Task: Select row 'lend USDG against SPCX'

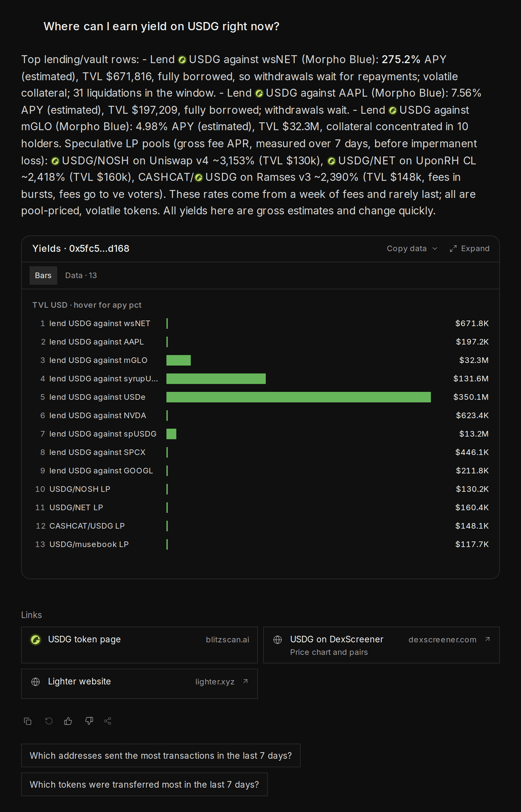Action: point(260,452)
